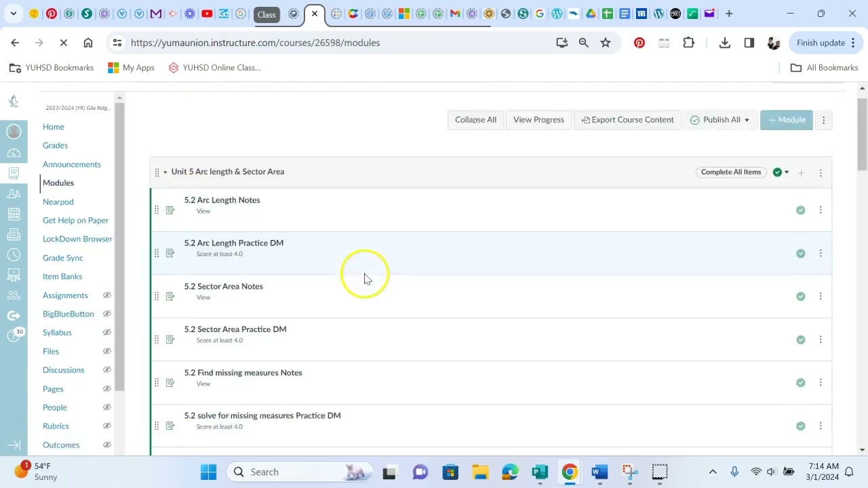Screen dimensions: 868x488
Task: Unpublish 5.2 Sector Area Notes
Action: click(801, 296)
